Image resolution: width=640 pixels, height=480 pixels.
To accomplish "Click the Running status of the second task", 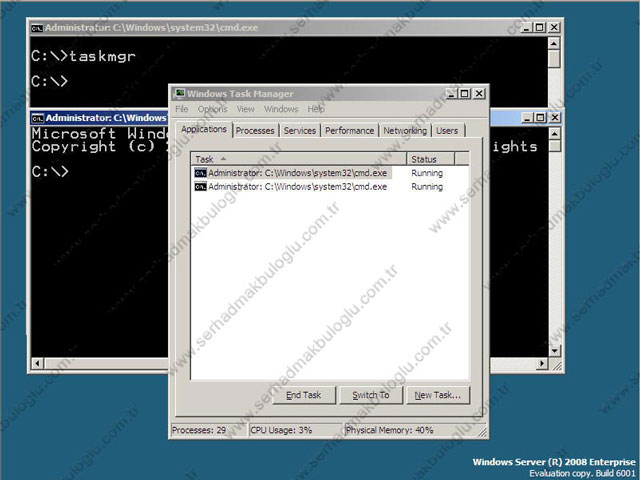I will [427, 187].
